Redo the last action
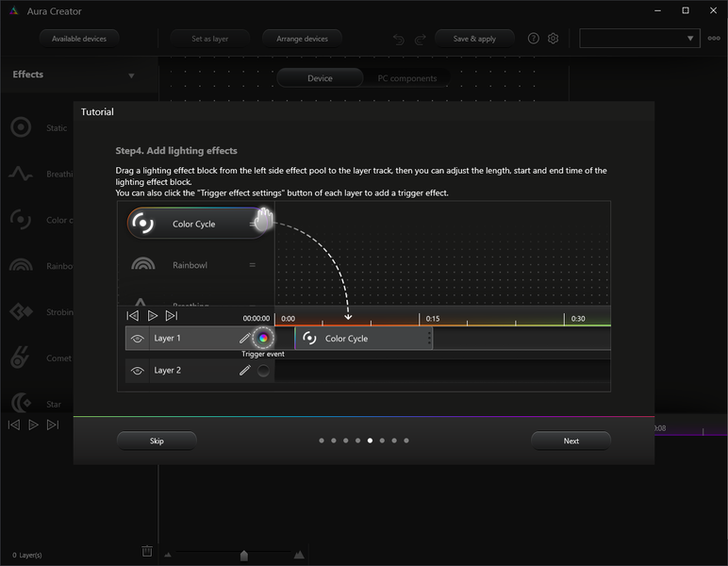Screen dimensions: 728x566 pyautogui.click(x=420, y=39)
